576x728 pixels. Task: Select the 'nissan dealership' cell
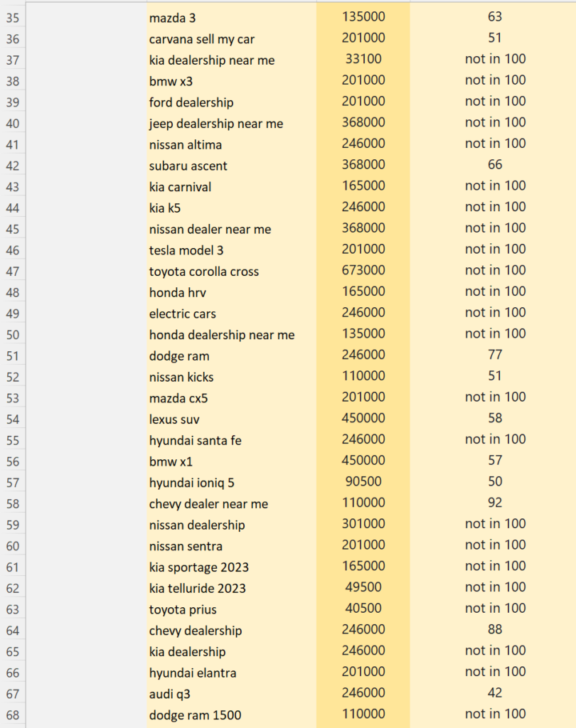[231, 525]
